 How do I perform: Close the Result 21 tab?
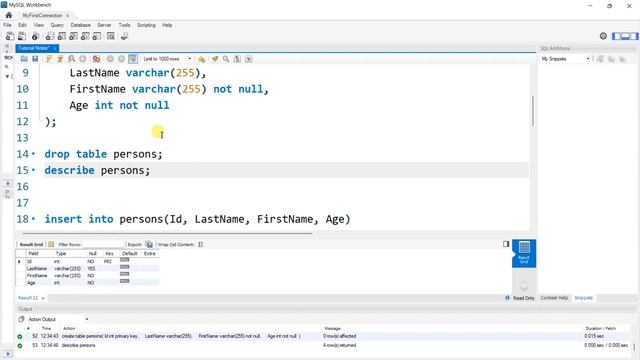43,298
